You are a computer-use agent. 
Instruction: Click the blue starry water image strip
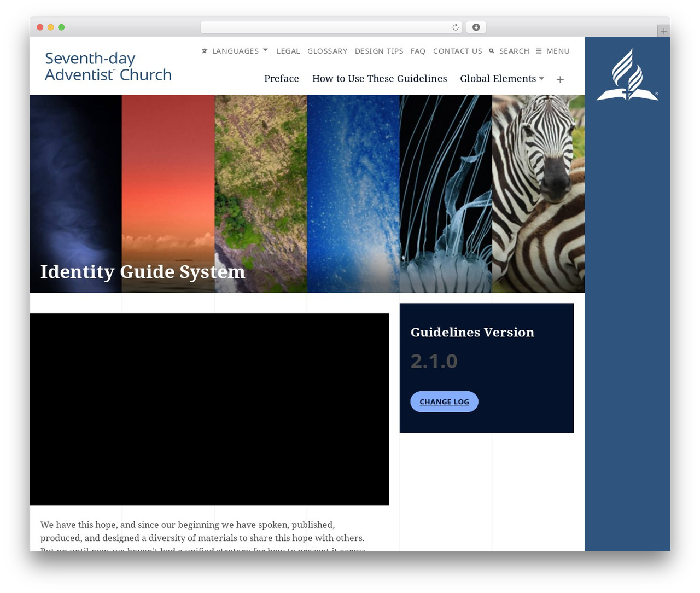click(x=353, y=194)
